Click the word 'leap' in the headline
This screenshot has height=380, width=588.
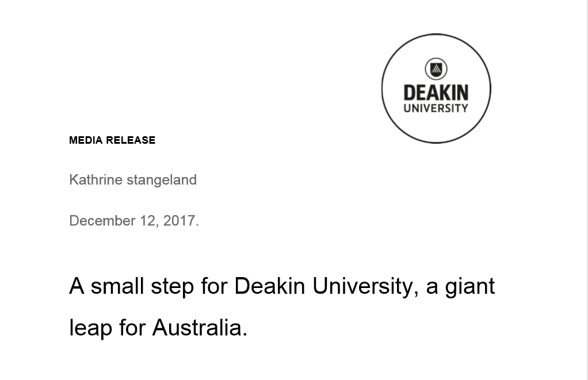(x=91, y=329)
